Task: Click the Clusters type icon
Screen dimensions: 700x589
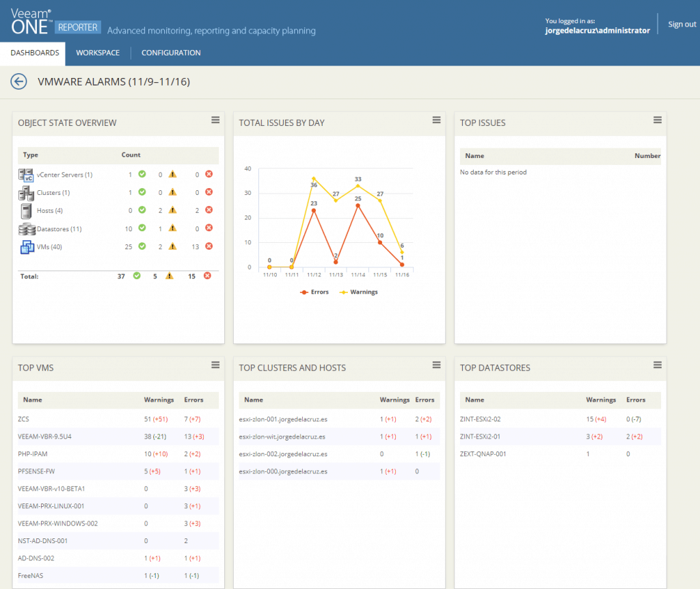Action: (26, 193)
